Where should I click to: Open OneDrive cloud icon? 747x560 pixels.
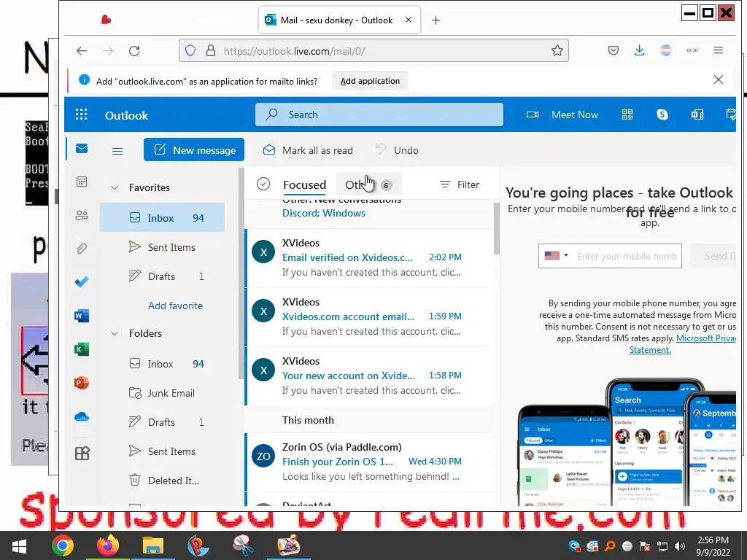[82, 417]
